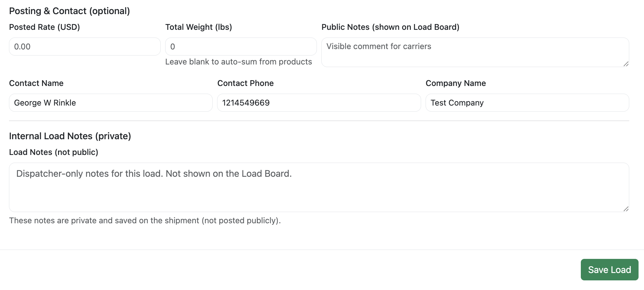Viewport: 644px width, 290px height.
Task: Click the Public Notes placeholder text
Action: 378,46
